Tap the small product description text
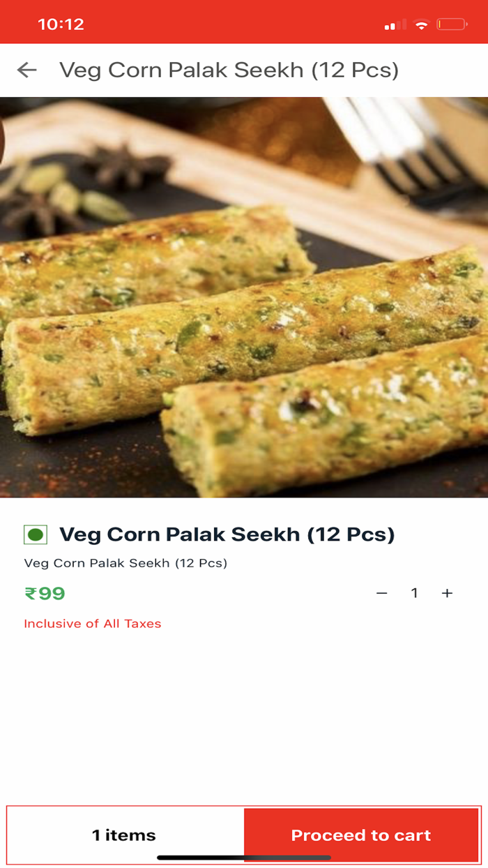 click(x=125, y=563)
